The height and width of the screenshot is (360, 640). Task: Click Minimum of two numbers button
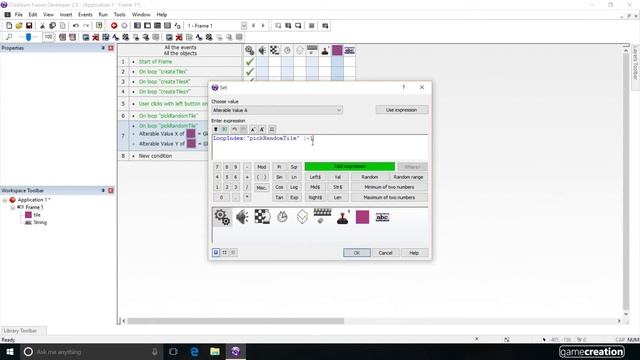(389, 187)
